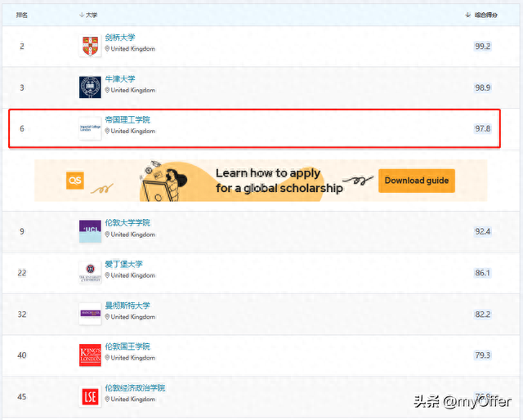The height and width of the screenshot is (420, 523).
Task: Click United Kingdom under 剑桥大学
Action: 133,49
